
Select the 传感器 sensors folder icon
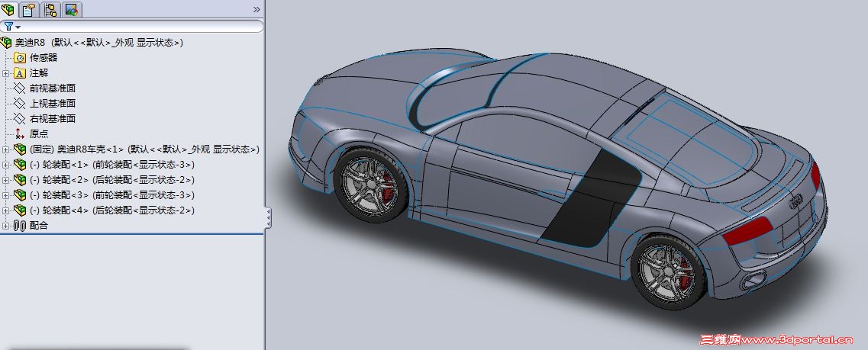coord(20,57)
